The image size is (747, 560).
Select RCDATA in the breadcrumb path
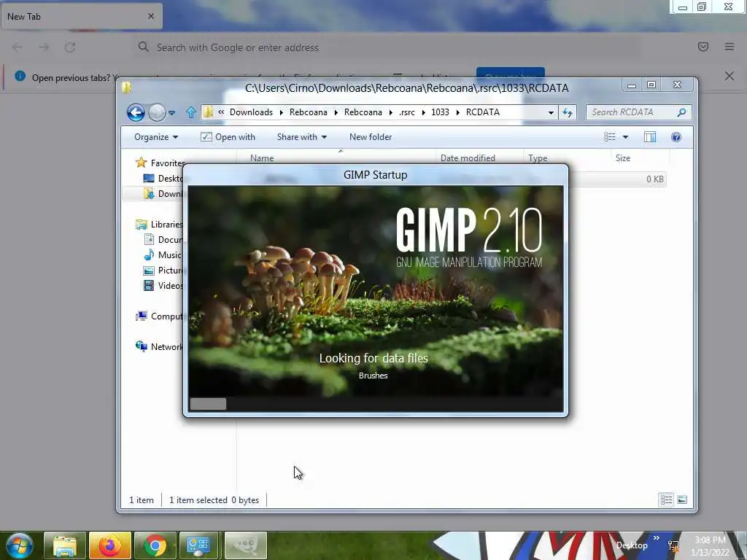click(x=483, y=112)
